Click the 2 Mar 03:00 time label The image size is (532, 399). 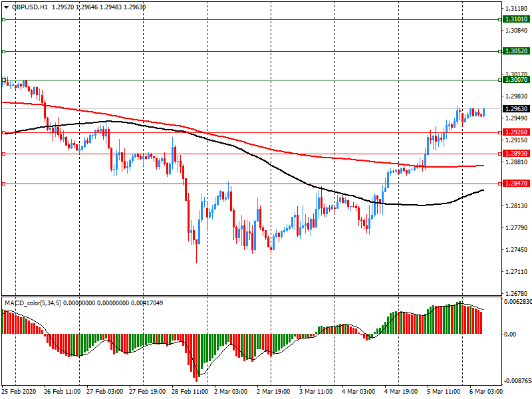click(231, 391)
